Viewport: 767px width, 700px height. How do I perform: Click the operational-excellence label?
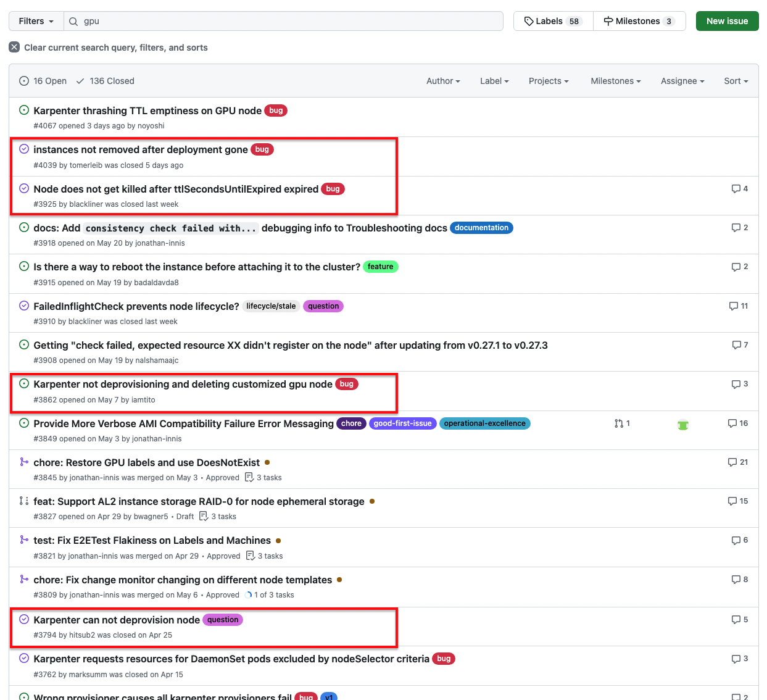pos(484,423)
